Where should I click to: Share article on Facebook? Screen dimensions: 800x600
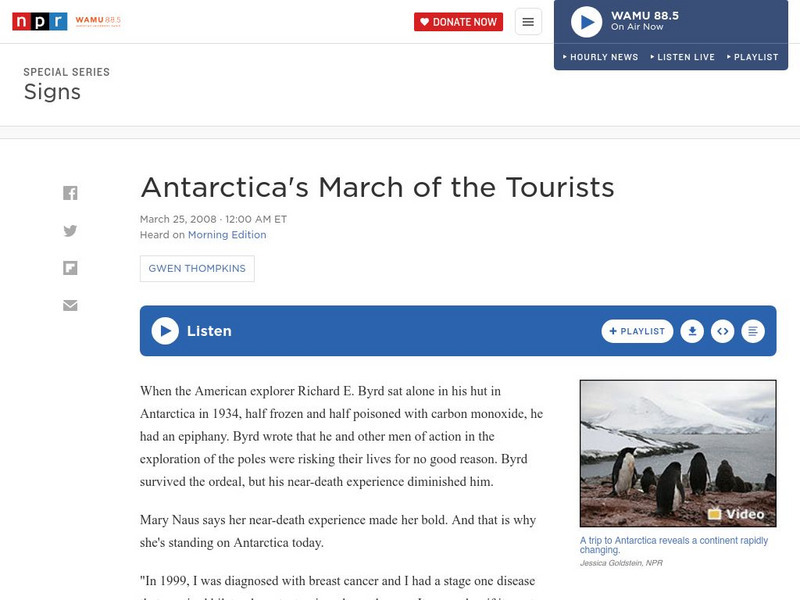[x=70, y=193]
